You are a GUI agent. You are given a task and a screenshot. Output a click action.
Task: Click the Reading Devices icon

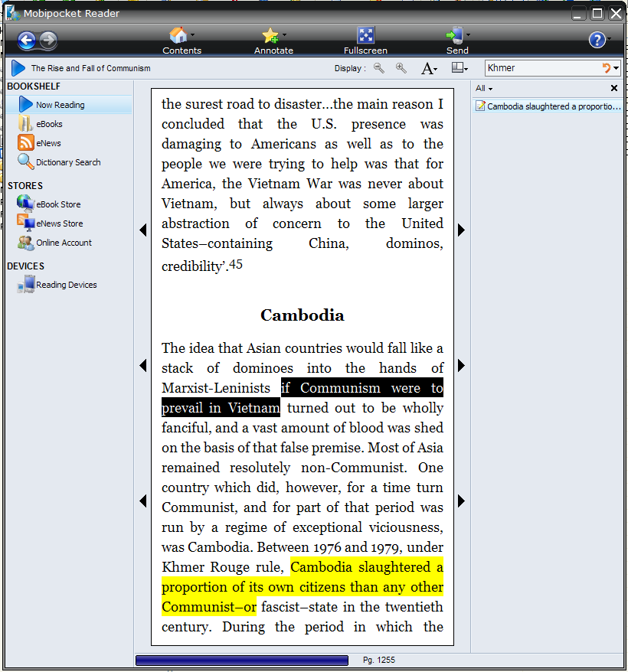click(26, 285)
